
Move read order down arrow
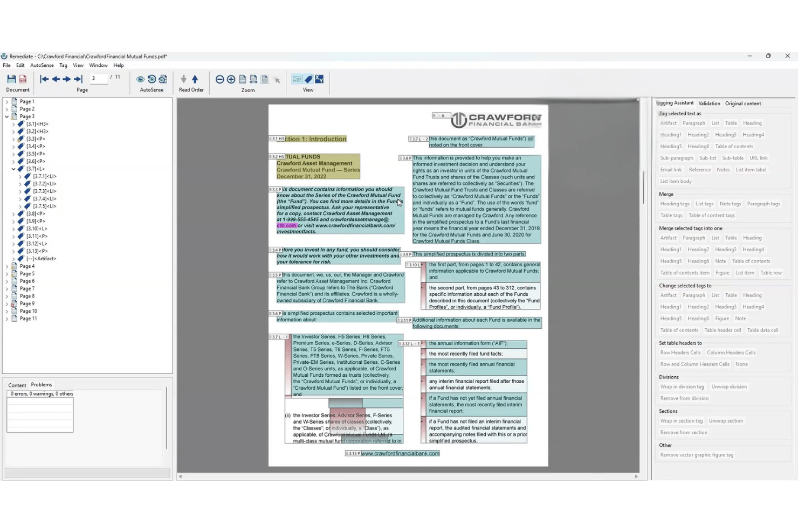coord(184,79)
